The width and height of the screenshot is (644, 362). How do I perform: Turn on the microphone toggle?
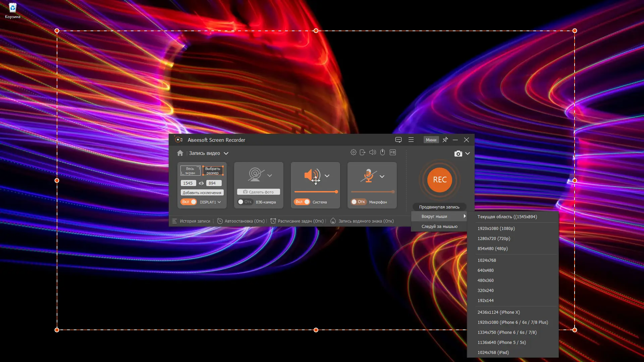358,202
